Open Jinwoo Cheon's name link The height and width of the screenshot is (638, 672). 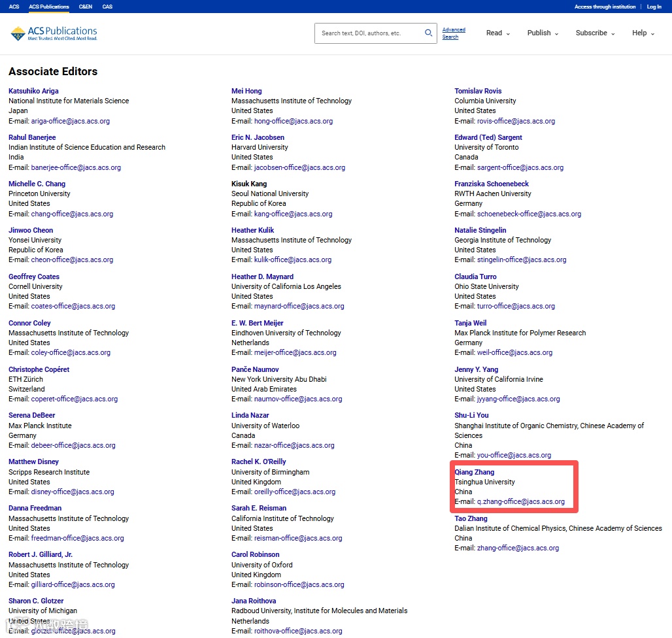pyautogui.click(x=31, y=230)
